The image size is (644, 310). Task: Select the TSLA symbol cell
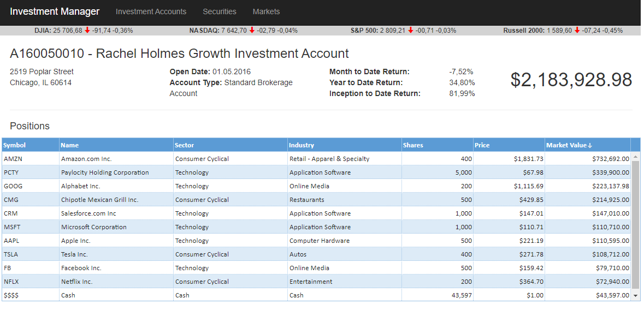coord(31,254)
